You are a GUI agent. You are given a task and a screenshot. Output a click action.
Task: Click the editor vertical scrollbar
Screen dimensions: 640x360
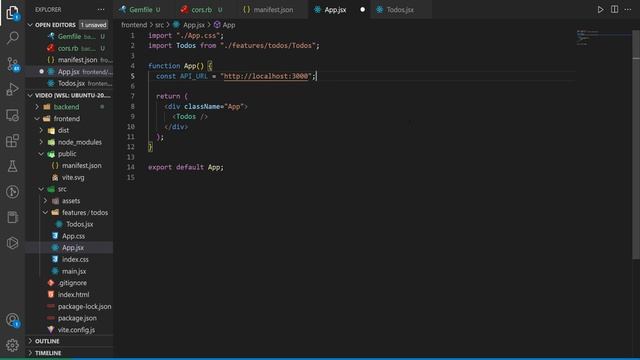coord(636,145)
